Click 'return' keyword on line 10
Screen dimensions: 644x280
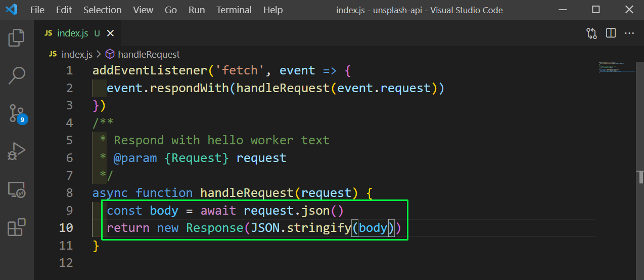pyautogui.click(x=128, y=228)
